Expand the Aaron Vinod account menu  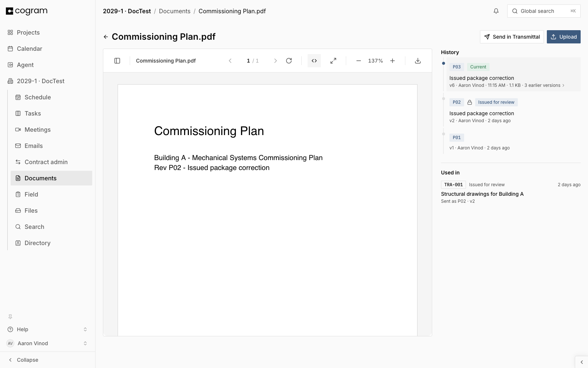click(48, 343)
